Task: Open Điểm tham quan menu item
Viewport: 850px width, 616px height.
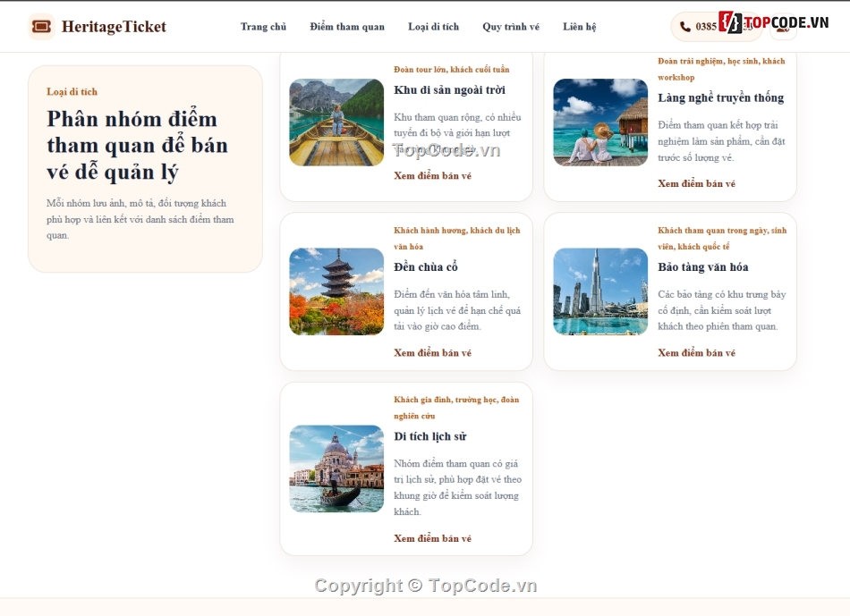Action: coord(347,27)
